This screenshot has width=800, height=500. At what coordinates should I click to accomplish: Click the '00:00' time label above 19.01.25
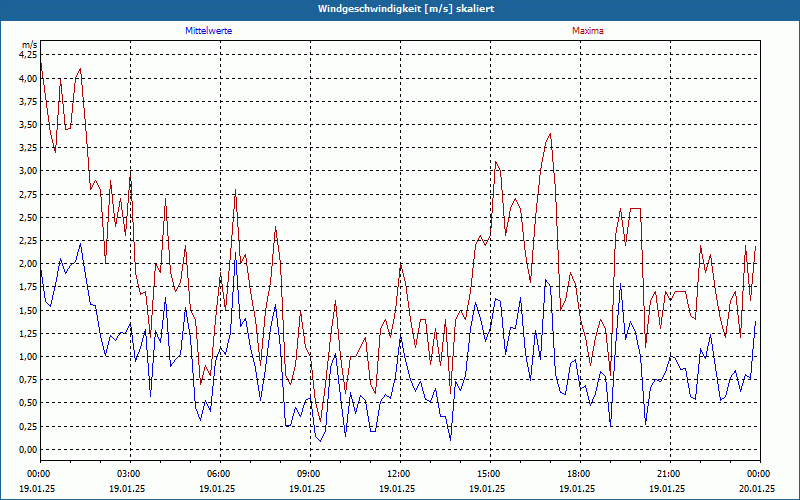(38, 473)
